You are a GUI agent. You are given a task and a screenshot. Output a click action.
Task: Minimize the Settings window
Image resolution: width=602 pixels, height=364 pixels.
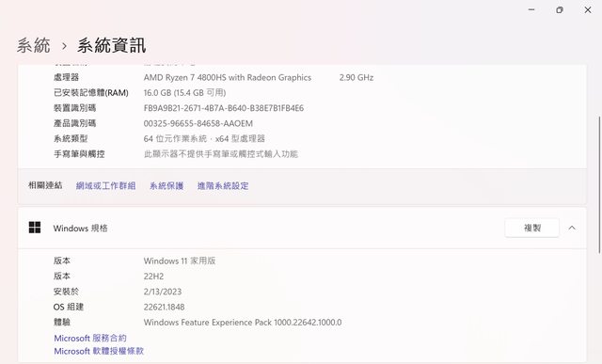(531, 10)
